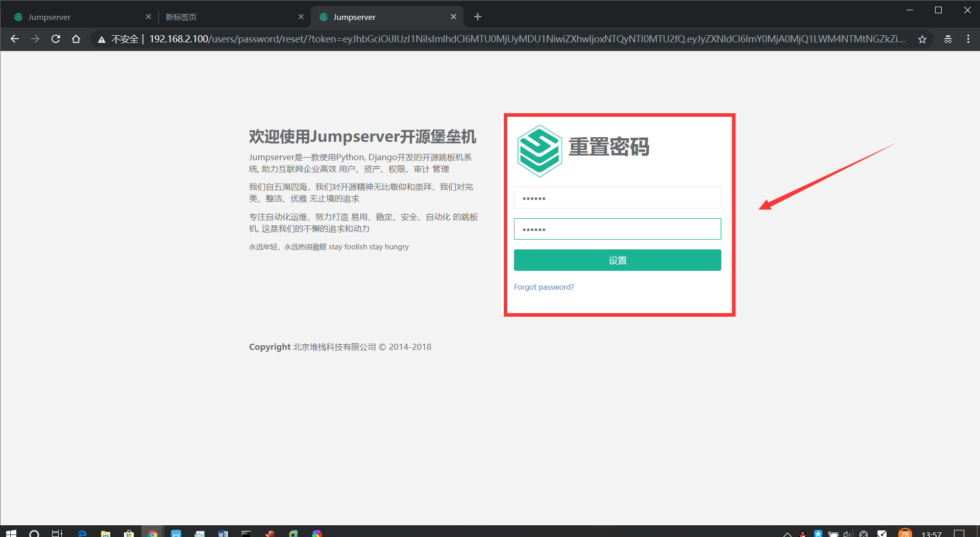Click the 欢迎使用Jumpserver开源堡垒机 heading
The height and width of the screenshot is (537, 980).
pyautogui.click(x=362, y=136)
